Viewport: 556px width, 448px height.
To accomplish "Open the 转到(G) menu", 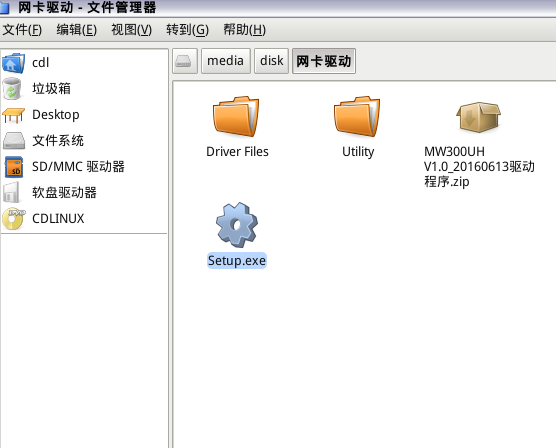I will click(188, 30).
